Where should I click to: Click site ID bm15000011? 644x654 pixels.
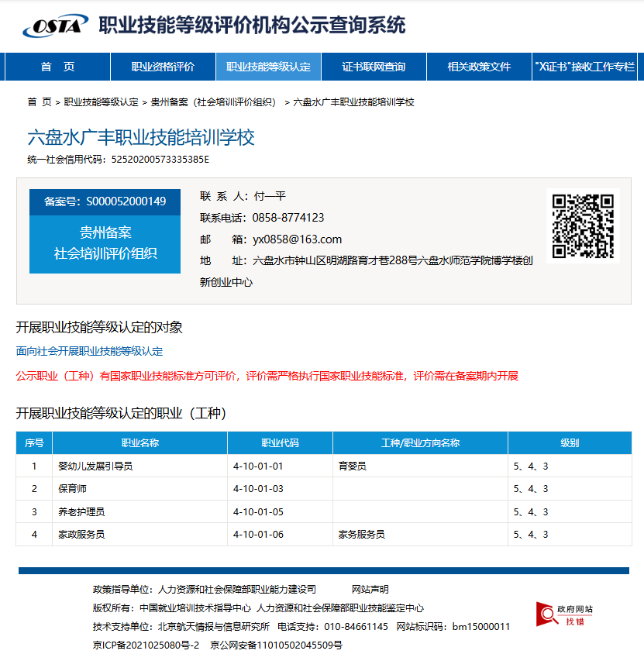tap(481, 626)
